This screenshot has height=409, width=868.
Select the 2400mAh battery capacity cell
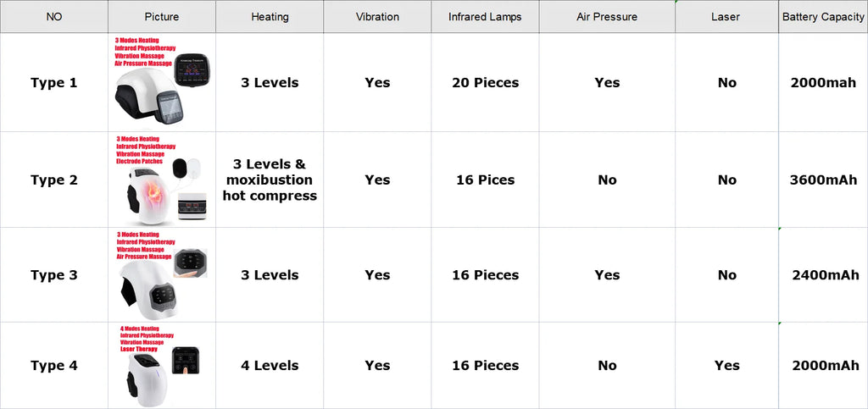823,275
